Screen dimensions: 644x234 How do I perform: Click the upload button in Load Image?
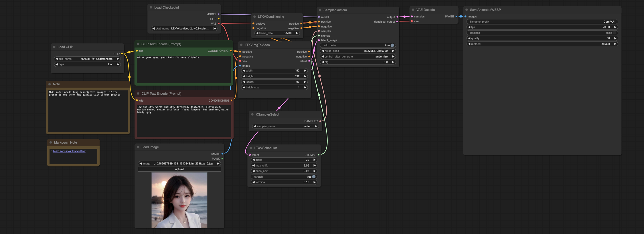coord(179,169)
